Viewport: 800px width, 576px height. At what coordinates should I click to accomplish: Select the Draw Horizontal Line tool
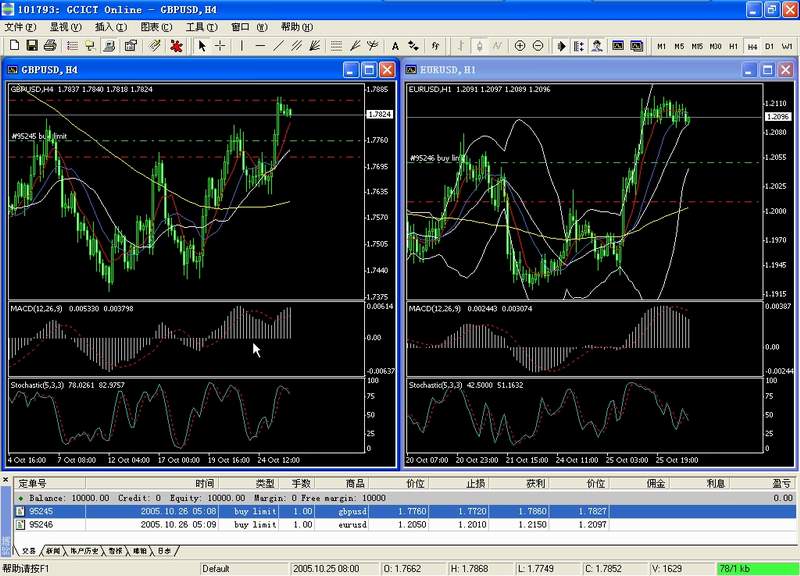(x=261, y=44)
